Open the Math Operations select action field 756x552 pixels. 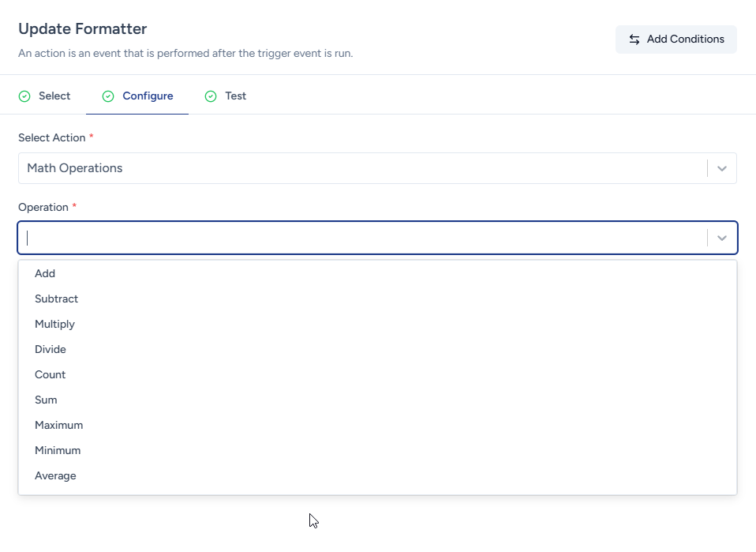363,168
